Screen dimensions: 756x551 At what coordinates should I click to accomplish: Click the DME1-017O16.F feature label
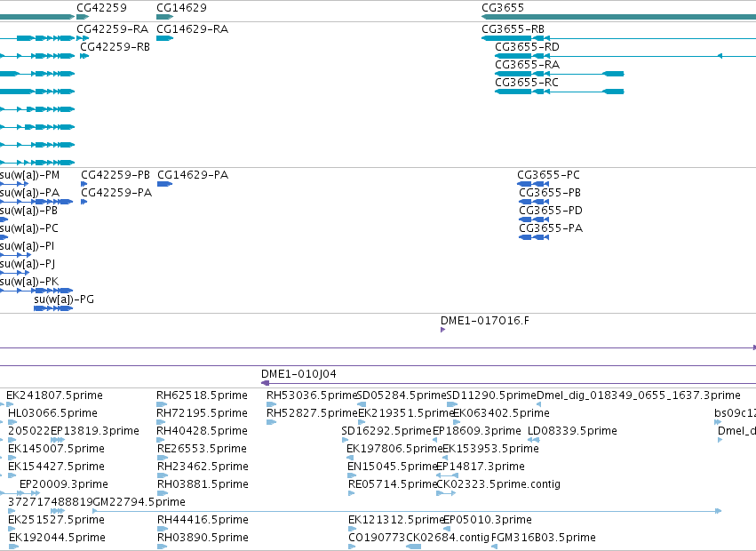[x=485, y=320]
